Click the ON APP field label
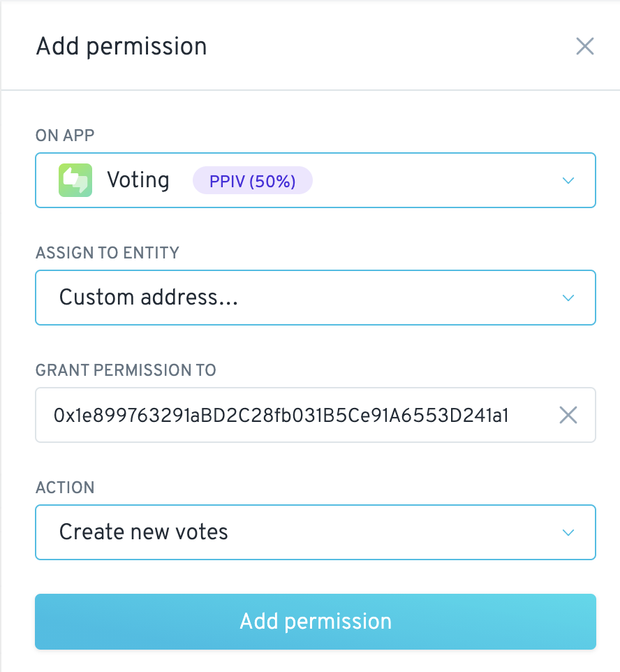This screenshot has width=620, height=672. [65, 136]
